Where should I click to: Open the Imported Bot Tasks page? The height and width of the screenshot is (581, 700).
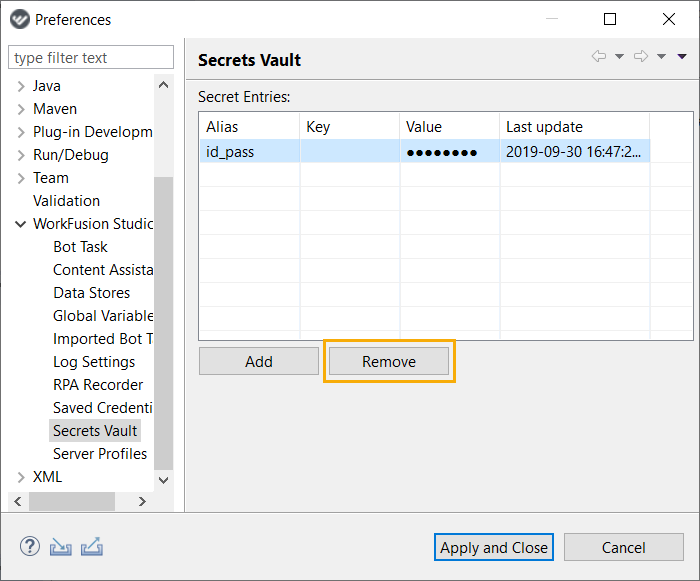103,339
